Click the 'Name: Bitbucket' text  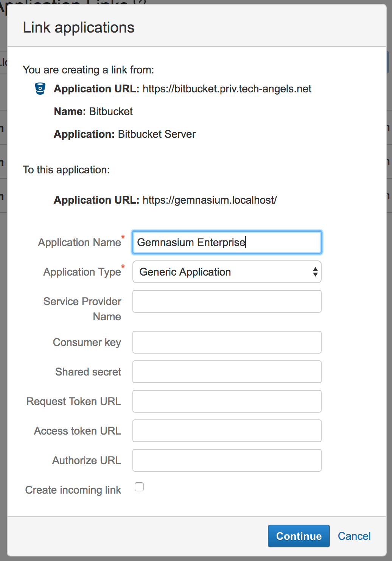click(x=93, y=111)
